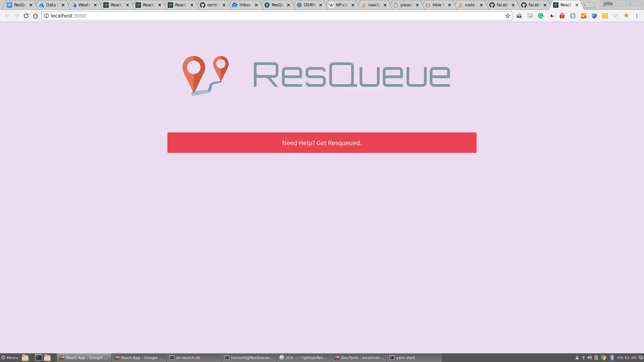Click the red padlock extension icon
The width and height of the screenshot is (644, 362).
(562, 16)
